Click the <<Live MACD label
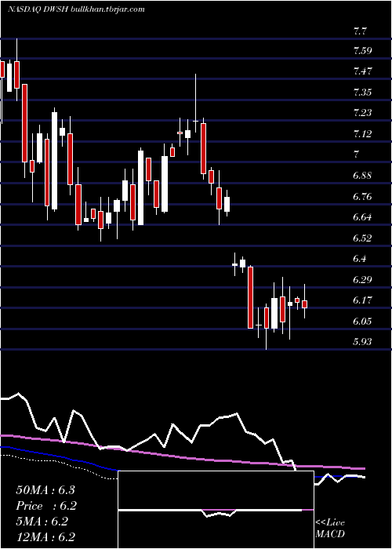 pyautogui.click(x=330, y=529)
